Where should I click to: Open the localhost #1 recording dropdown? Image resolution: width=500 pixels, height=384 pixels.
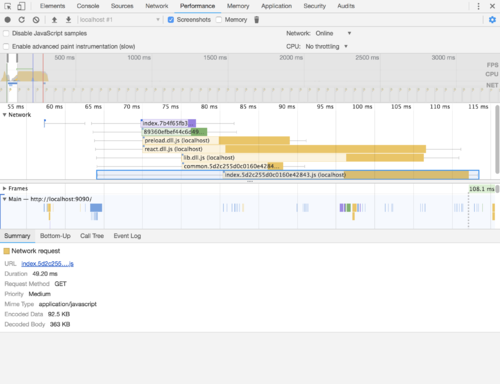click(x=119, y=20)
